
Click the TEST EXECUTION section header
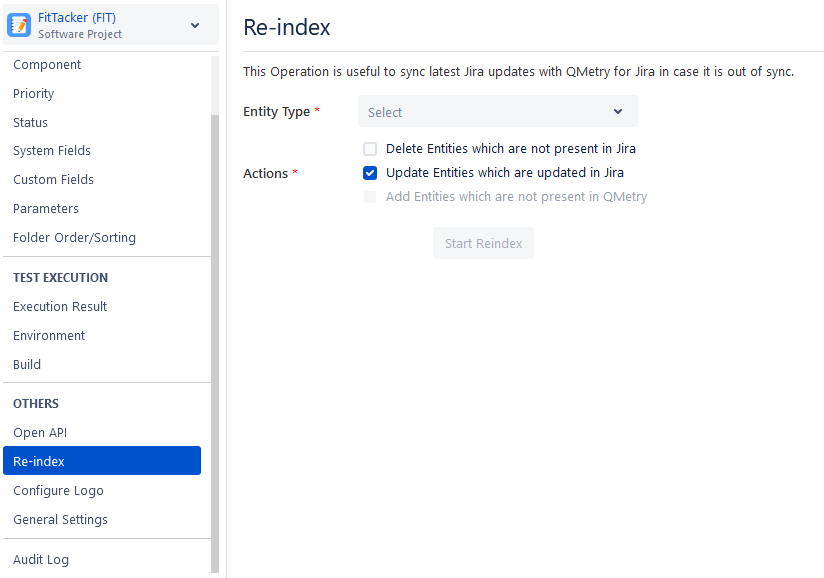point(60,277)
